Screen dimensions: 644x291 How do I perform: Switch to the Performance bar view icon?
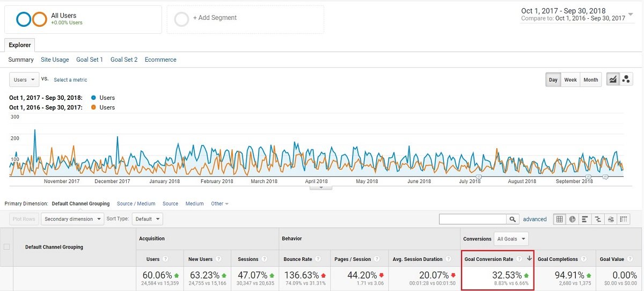coord(585,219)
